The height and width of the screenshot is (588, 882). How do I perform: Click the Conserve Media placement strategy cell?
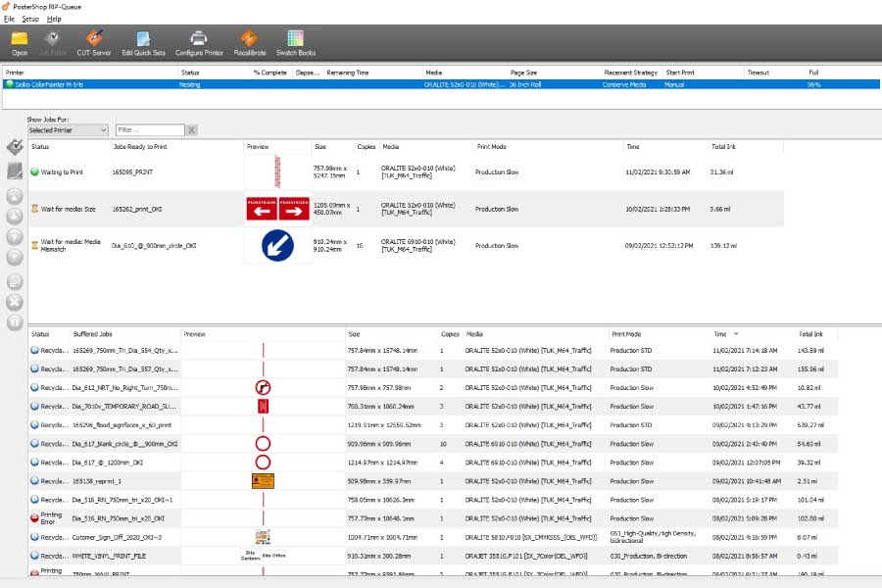pos(624,84)
